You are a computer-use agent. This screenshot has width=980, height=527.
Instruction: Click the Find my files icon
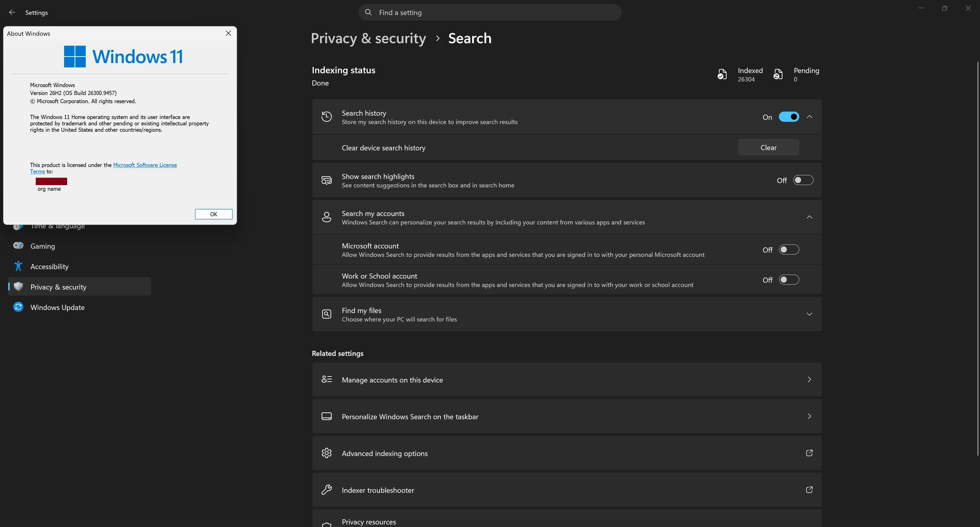tap(326, 314)
